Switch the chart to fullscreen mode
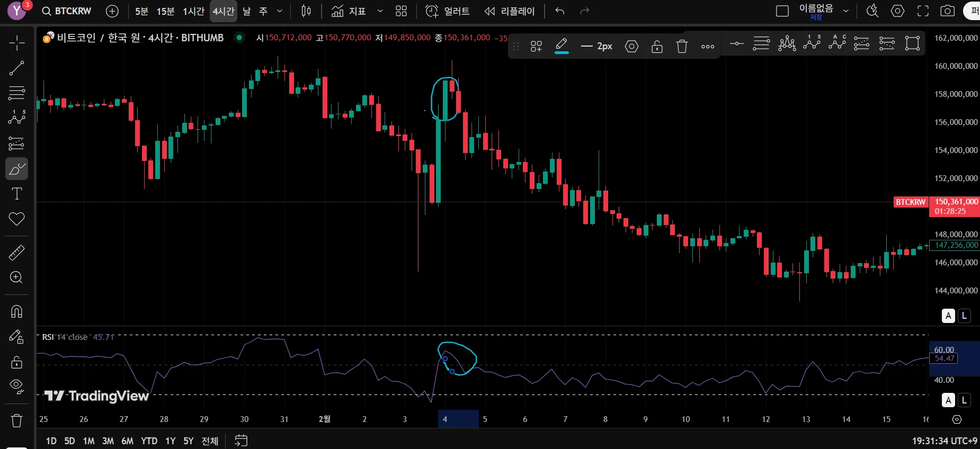The image size is (980, 449). [923, 11]
